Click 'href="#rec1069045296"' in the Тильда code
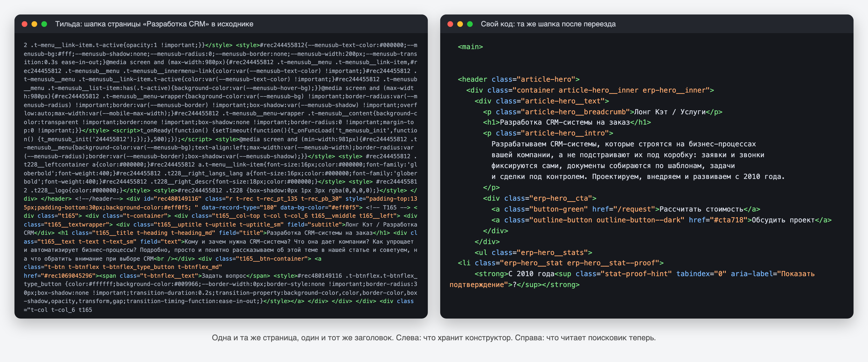868x362 pixels. tap(60, 276)
